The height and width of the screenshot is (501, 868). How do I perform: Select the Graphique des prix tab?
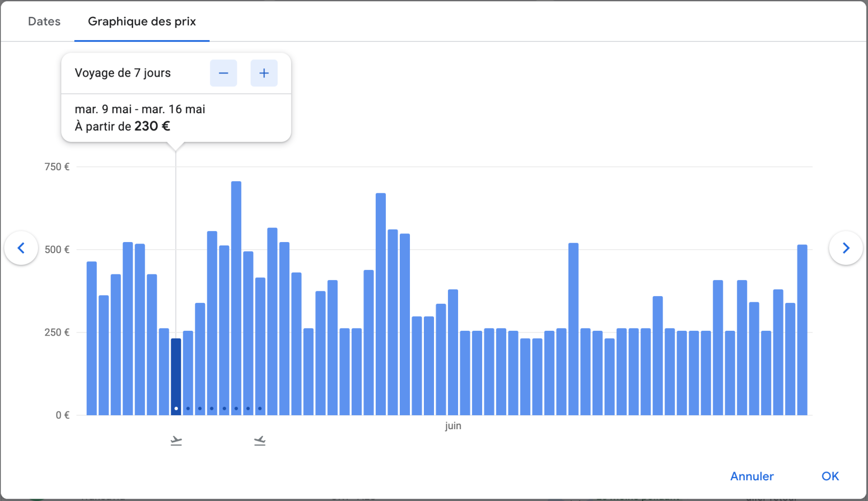click(142, 21)
